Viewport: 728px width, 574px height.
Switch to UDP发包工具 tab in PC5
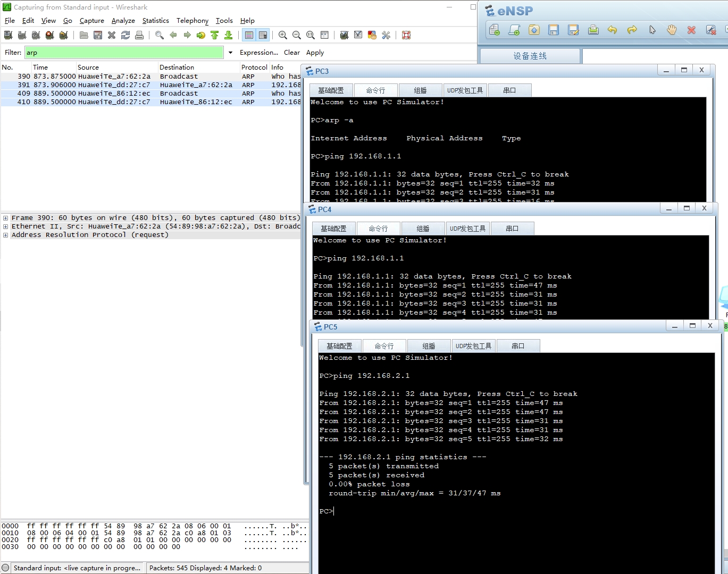[x=473, y=346]
